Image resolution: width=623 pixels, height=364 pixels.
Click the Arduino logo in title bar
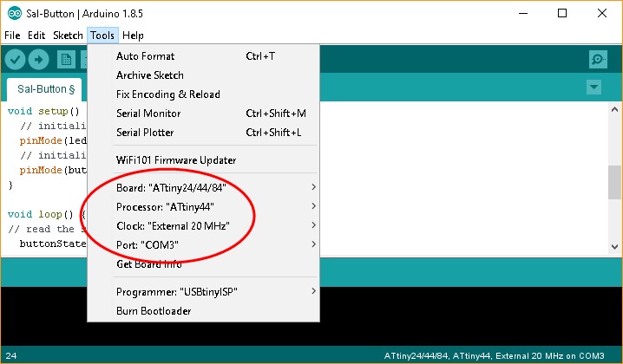(15, 13)
